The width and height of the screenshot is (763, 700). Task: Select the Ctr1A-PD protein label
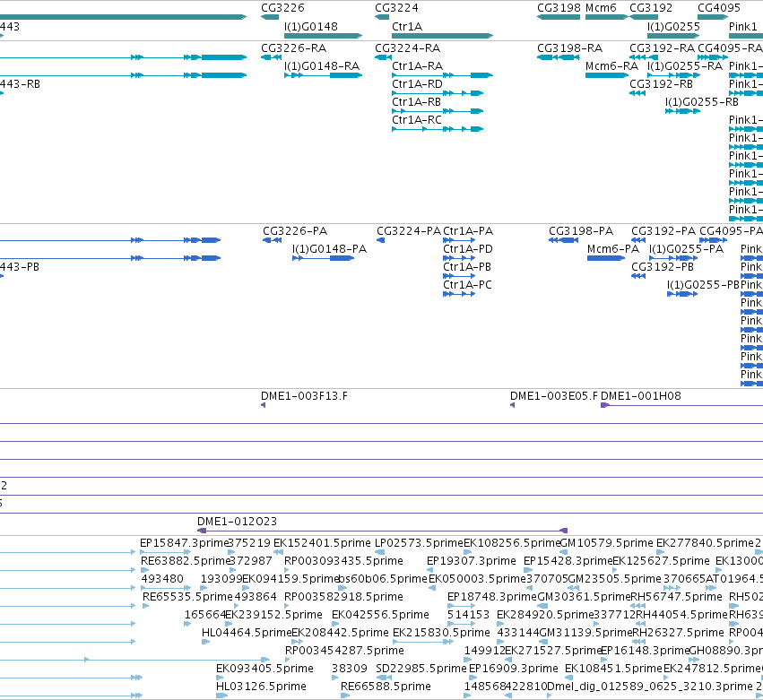[468, 249]
